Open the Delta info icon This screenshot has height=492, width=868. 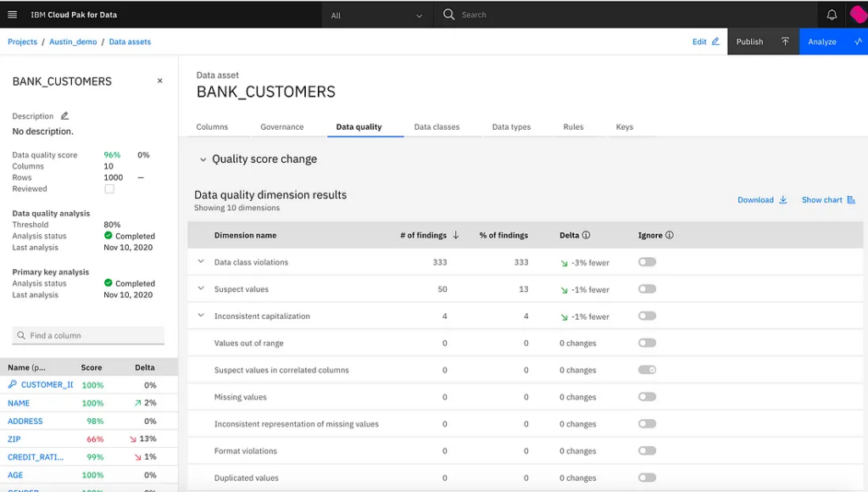click(x=587, y=235)
